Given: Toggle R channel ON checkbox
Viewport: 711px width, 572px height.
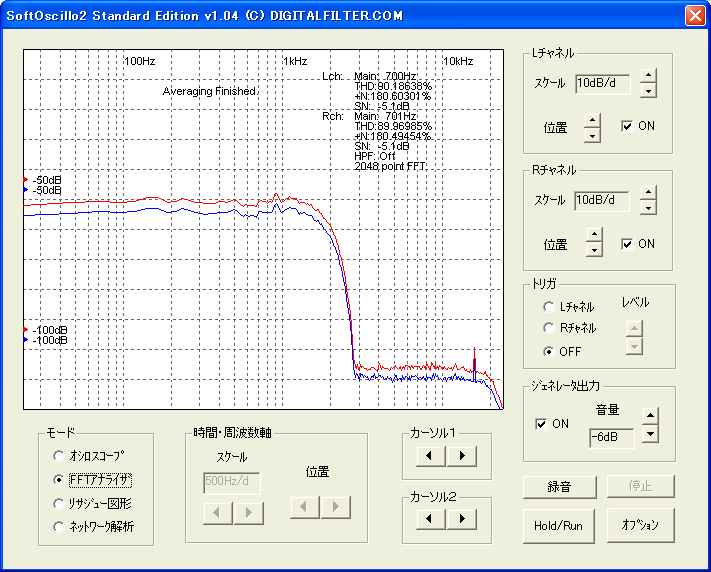Looking at the screenshot, I should (627, 244).
